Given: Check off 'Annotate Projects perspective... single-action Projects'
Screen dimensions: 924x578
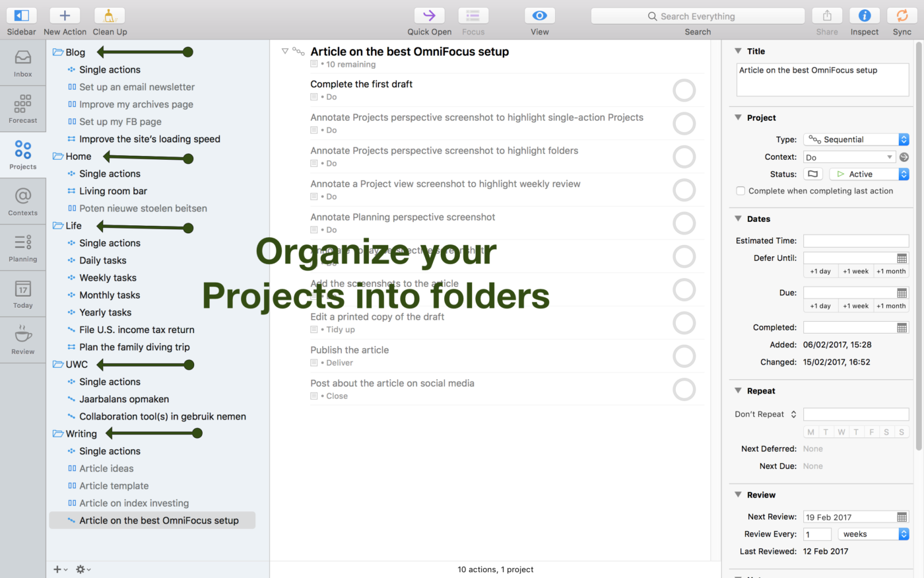Looking at the screenshot, I should [684, 124].
